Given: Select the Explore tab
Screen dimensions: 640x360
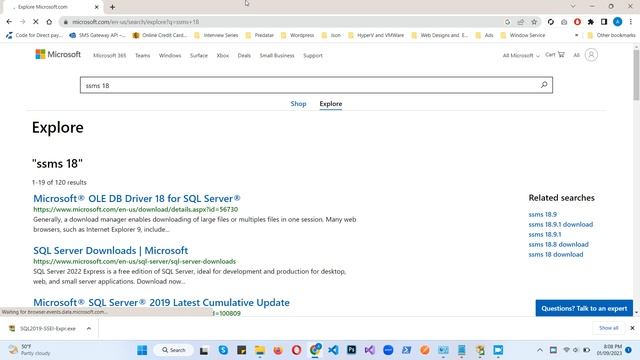Looking at the screenshot, I should tap(331, 104).
